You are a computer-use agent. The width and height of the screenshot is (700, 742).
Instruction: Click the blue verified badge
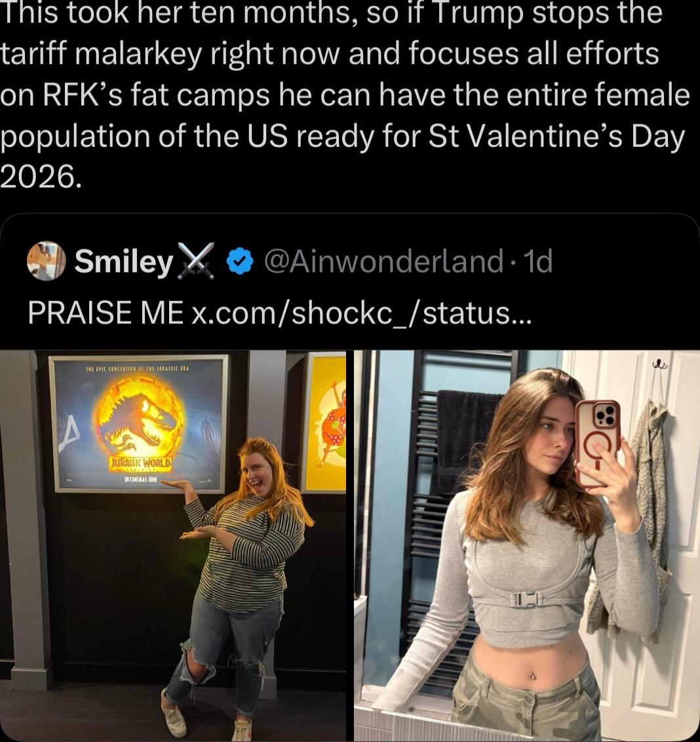click(240, 262)
